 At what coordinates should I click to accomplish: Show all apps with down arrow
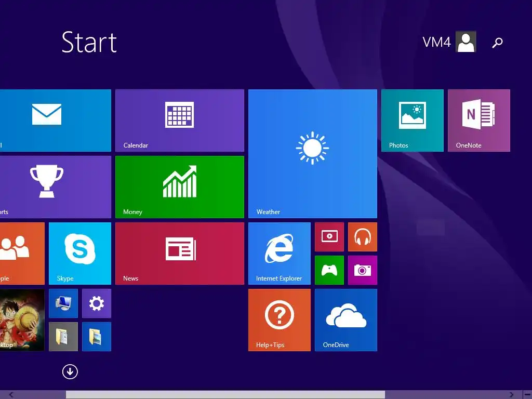pos(70,372)
